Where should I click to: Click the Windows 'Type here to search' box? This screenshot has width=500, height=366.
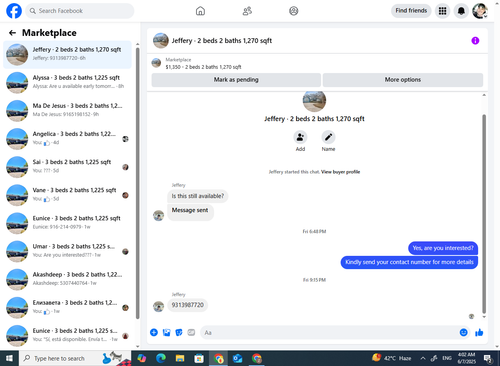coord(75,358)
